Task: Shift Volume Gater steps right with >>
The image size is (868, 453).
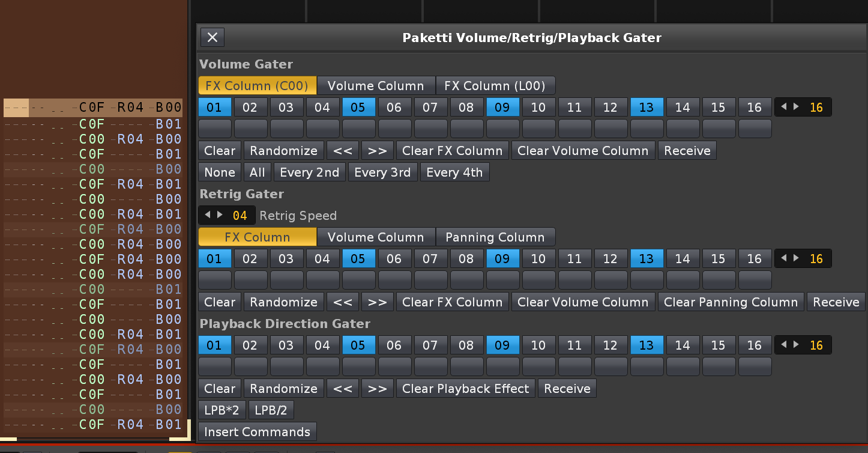Action: pyautogui.click(x=378, y=151)
